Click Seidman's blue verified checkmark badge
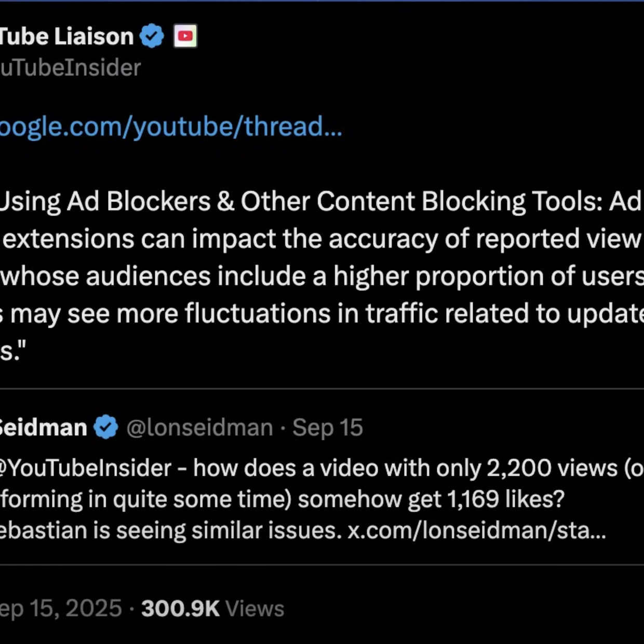Screen dimensions: 644x644 pyautogui.click(x=106, y=427)
